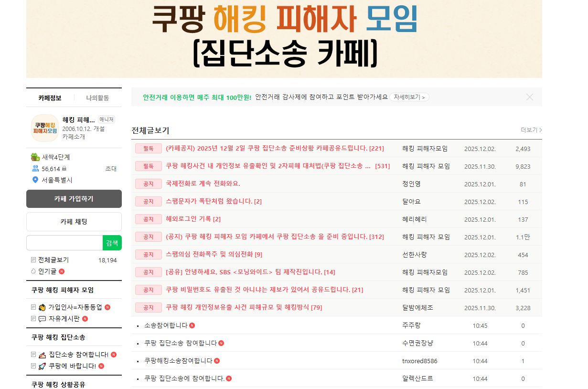Click the lock icon after member count

(64, 169)
